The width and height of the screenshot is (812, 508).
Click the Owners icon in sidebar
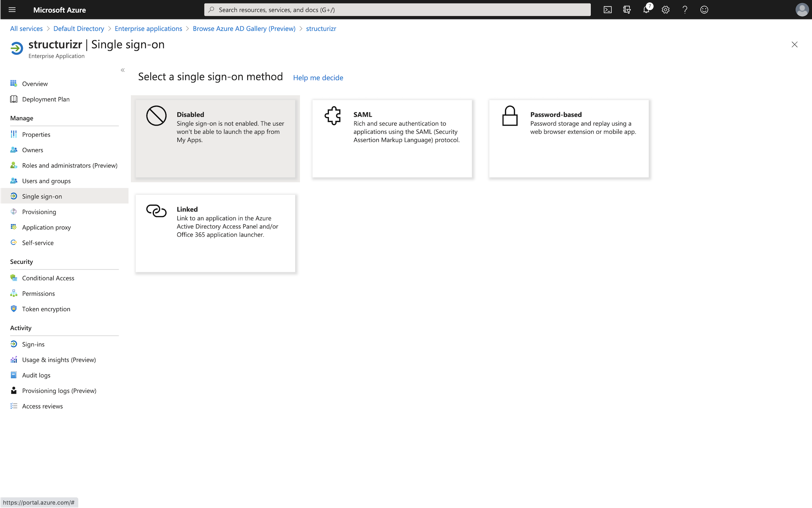click(x=14, y=150)
